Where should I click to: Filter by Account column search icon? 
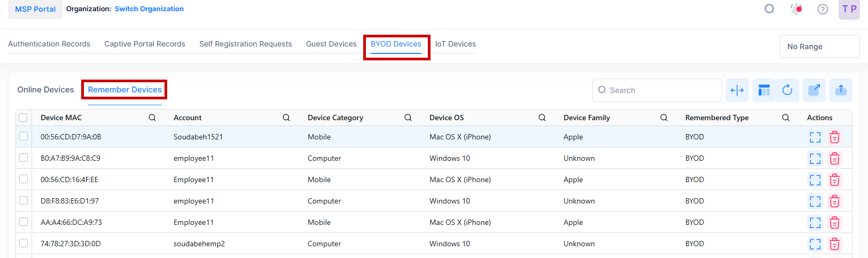[286, 118]
